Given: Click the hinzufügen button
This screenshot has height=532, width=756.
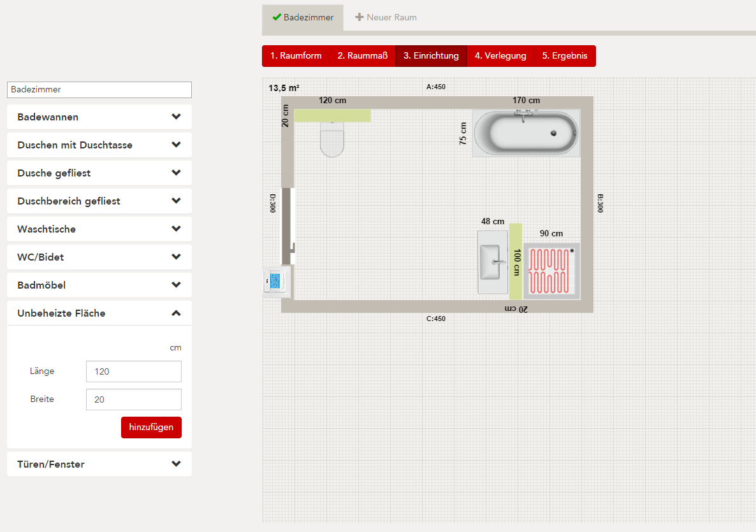Looking at the screenshot, I should click(152, 428).
